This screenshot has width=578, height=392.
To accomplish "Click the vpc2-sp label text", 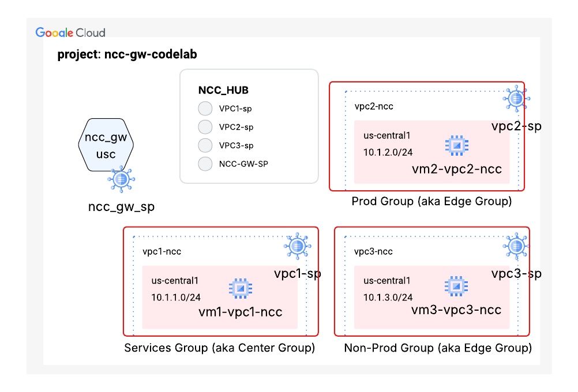I will [516, 126].
